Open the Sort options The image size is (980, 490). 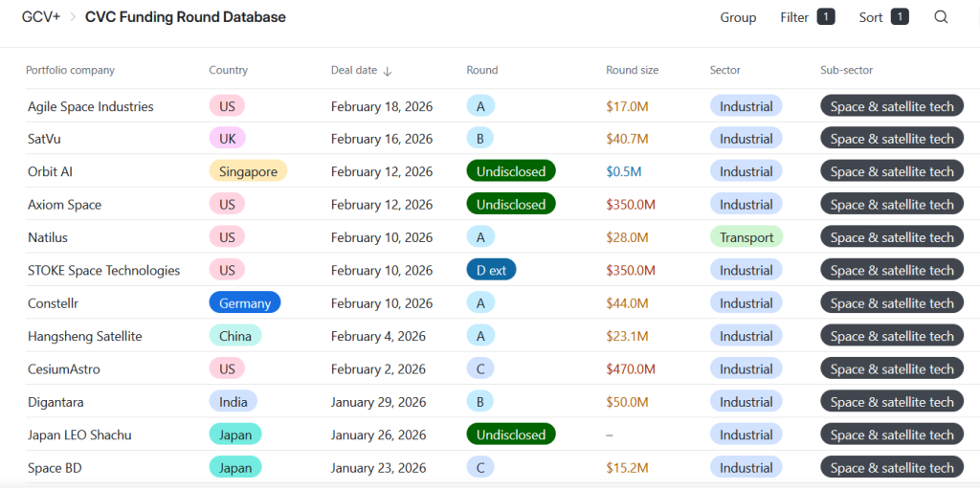point(882,17)
